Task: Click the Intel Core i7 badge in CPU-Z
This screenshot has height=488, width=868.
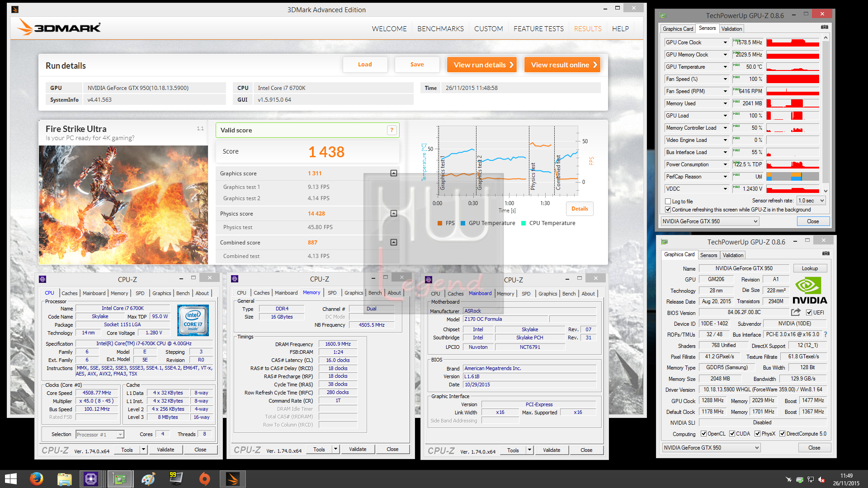Action: 193,320
